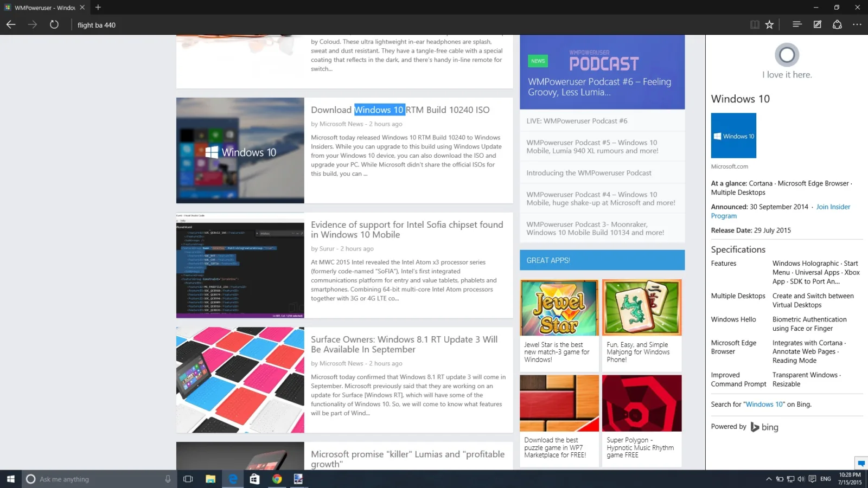Close the WMPoweruser tab
Viewport: 868px width, 488px height.
point(82,8)
